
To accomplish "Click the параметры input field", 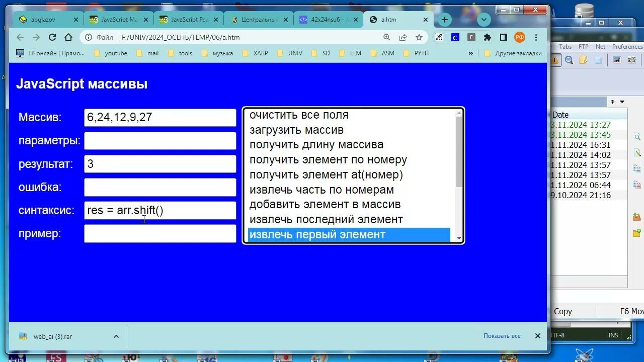I will click(x=160, y=141).
